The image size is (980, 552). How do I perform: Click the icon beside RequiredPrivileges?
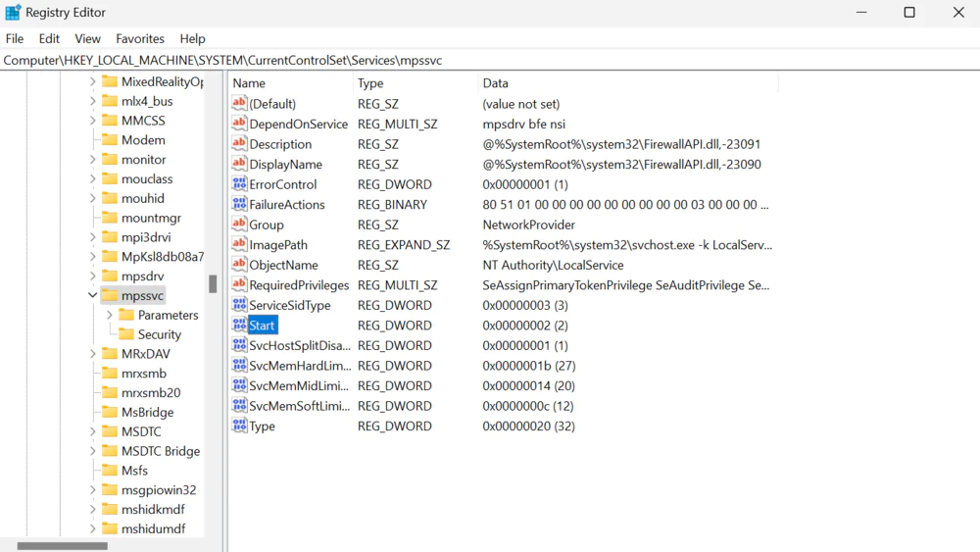click(239, 284)
